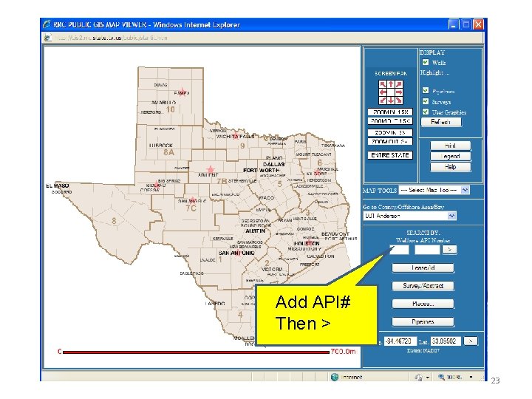Pan the map southwest with the down-left arrow

(x=383, y=100)
